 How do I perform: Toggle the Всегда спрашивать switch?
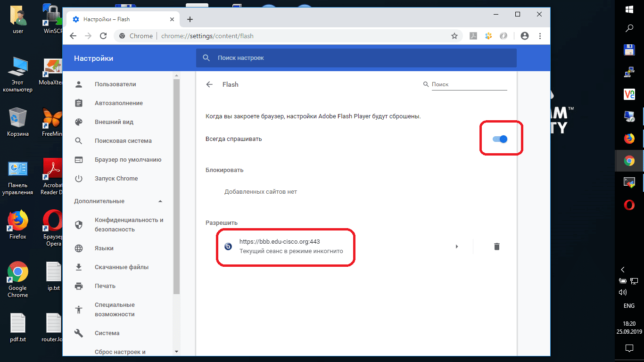500,139
